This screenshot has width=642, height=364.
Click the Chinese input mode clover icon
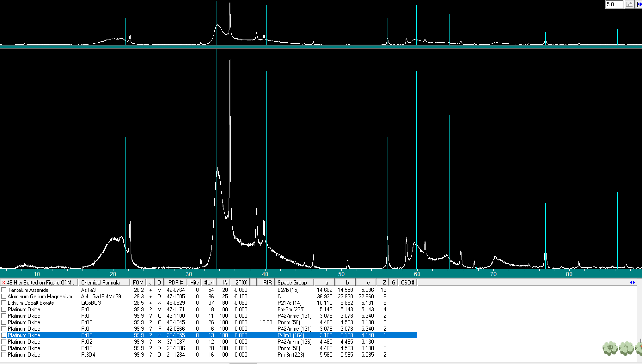click(x=610, y=348)
